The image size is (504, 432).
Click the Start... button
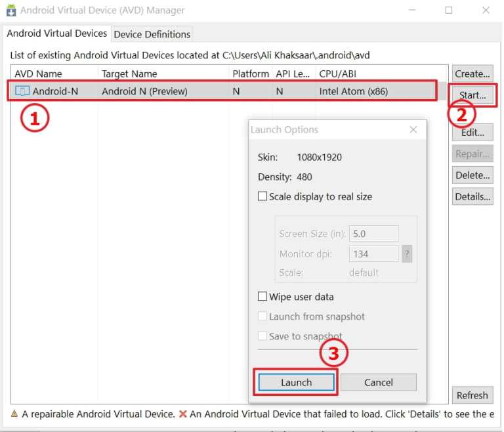point(472,95)
